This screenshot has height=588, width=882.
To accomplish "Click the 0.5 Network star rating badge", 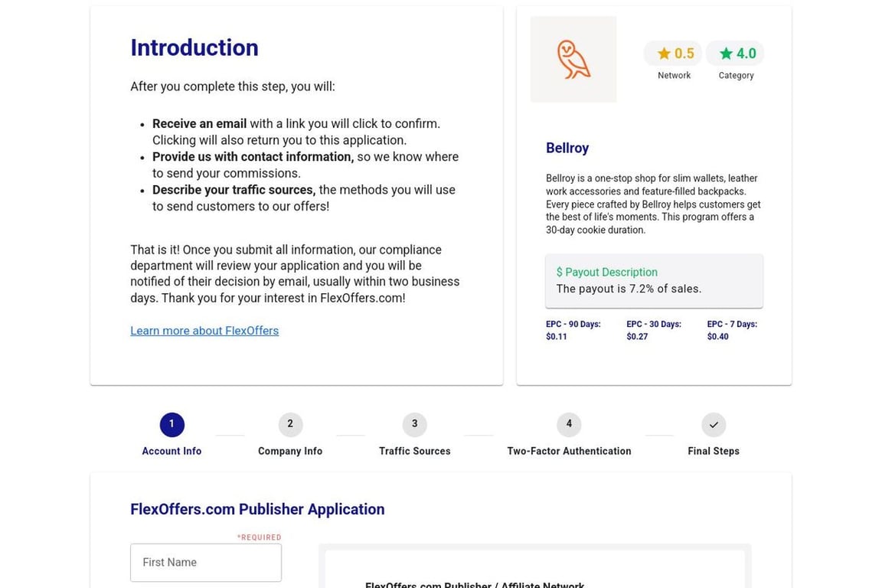I will [673, 54].
